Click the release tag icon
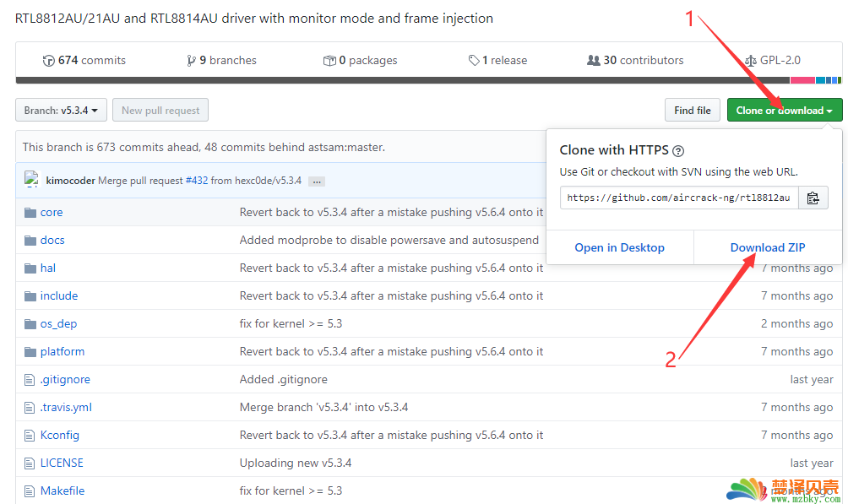 (x=474, y=61)
